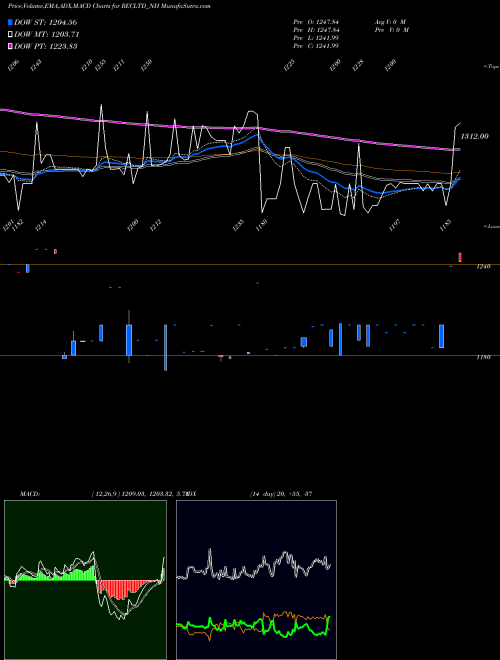Click the MACD (12,26,9) parameter values
This screenshot has height=660, width=500.
click(141, 494)
